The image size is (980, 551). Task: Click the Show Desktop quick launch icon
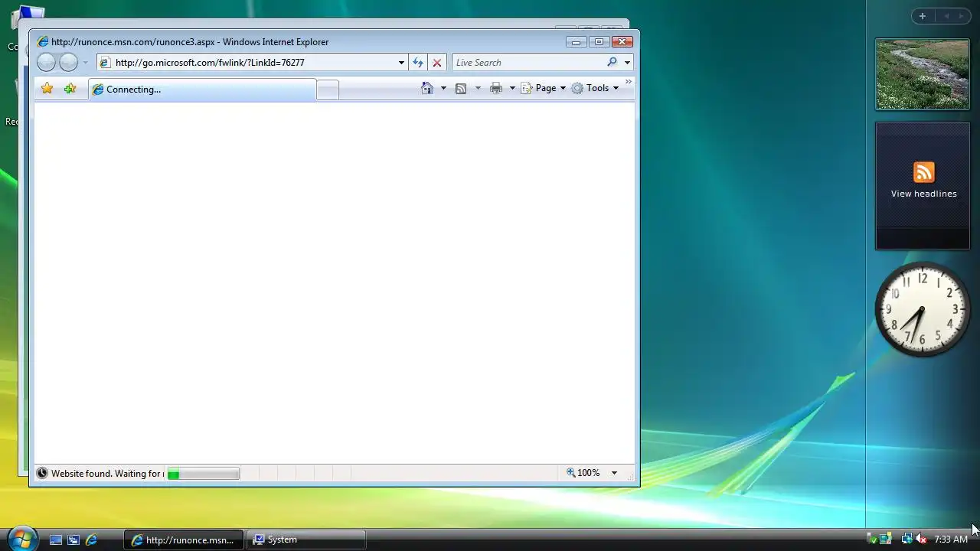[56, 540]
